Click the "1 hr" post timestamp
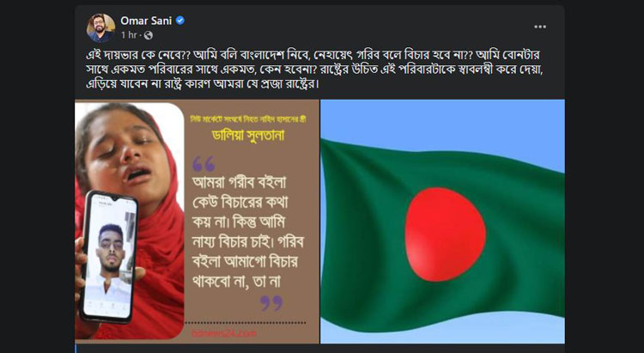Screen dimensions: 644x353 (129, 35)
